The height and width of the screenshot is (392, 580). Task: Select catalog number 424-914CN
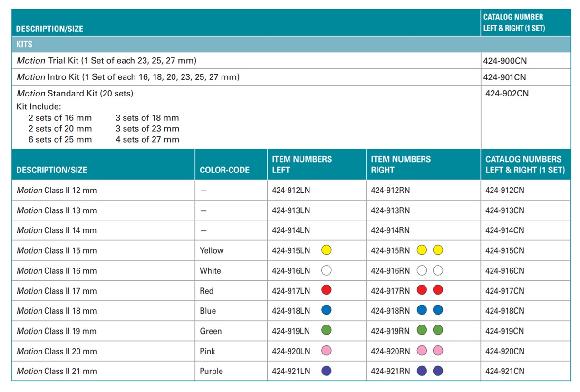click(505, 230)
